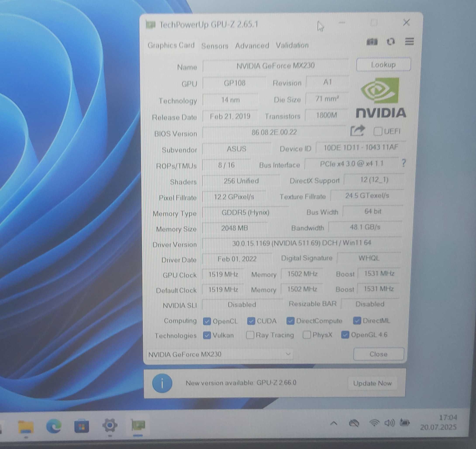Click the Bandwidth 48.1 GB/s field
This screenshot has width=476, height=449.
click(365, 227)
